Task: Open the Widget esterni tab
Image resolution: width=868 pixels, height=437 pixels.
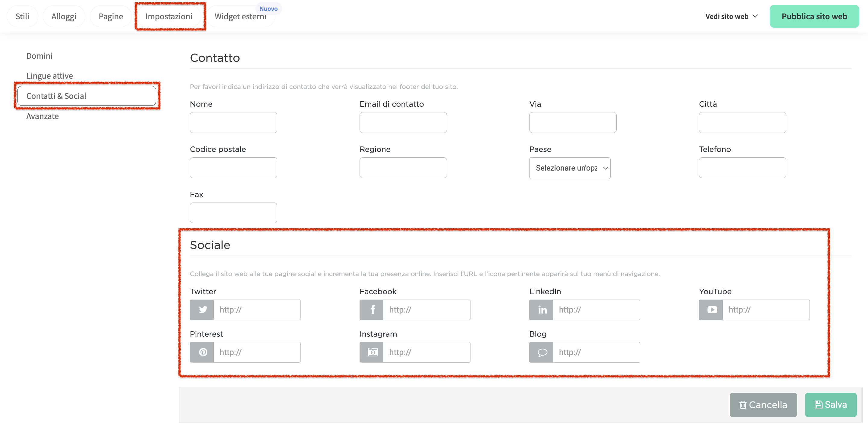Action: 240,16
